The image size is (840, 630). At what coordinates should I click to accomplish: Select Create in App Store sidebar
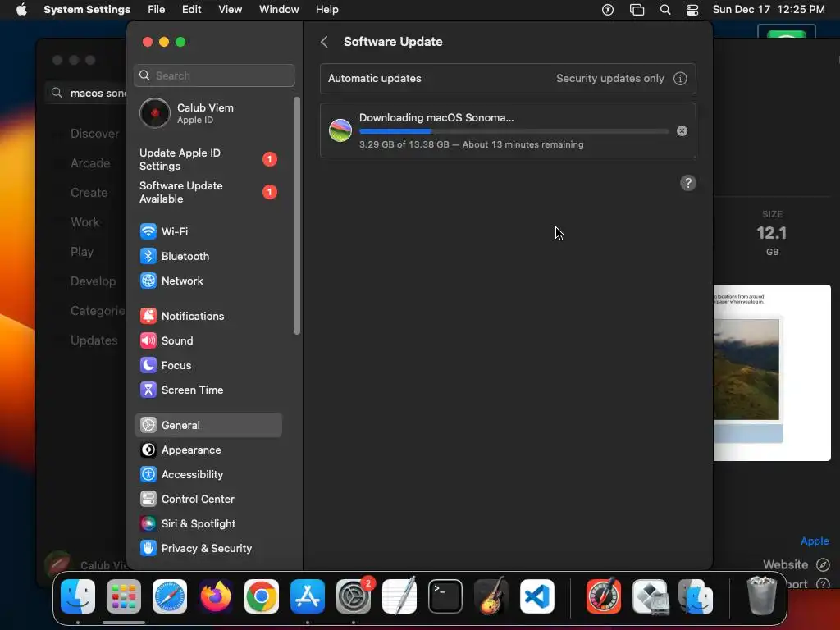[x=87, y=192]
